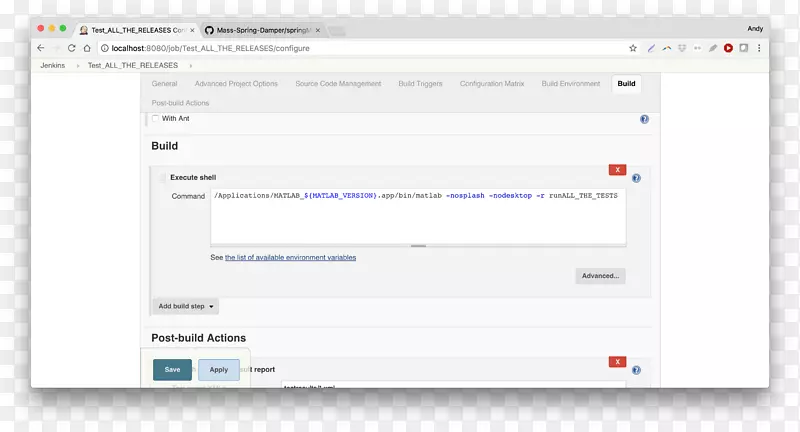Open help for the Execute shell step

[636, 178]
